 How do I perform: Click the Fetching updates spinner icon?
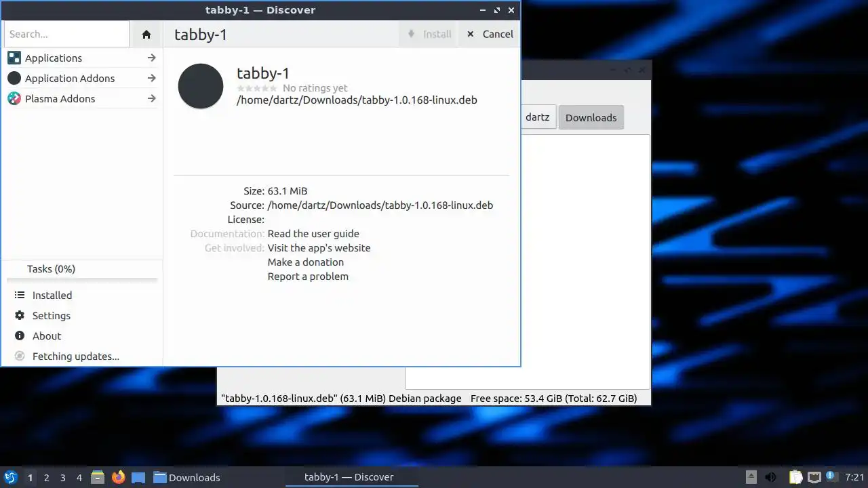pos(20,356)
